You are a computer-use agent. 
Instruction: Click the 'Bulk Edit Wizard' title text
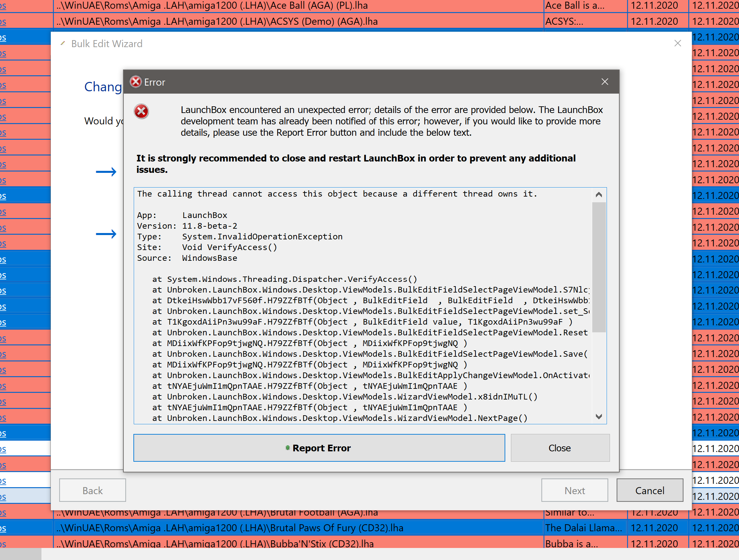pyautogui.click(x=107, y=44)
